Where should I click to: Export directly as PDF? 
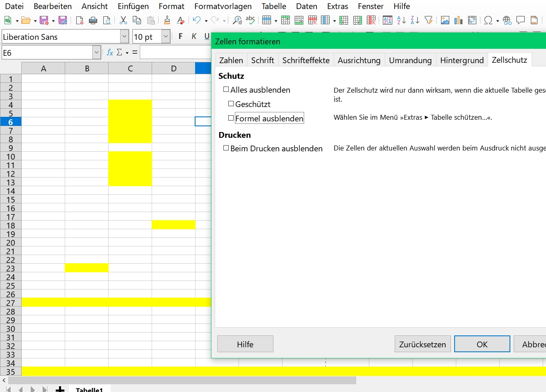point(80,20)
